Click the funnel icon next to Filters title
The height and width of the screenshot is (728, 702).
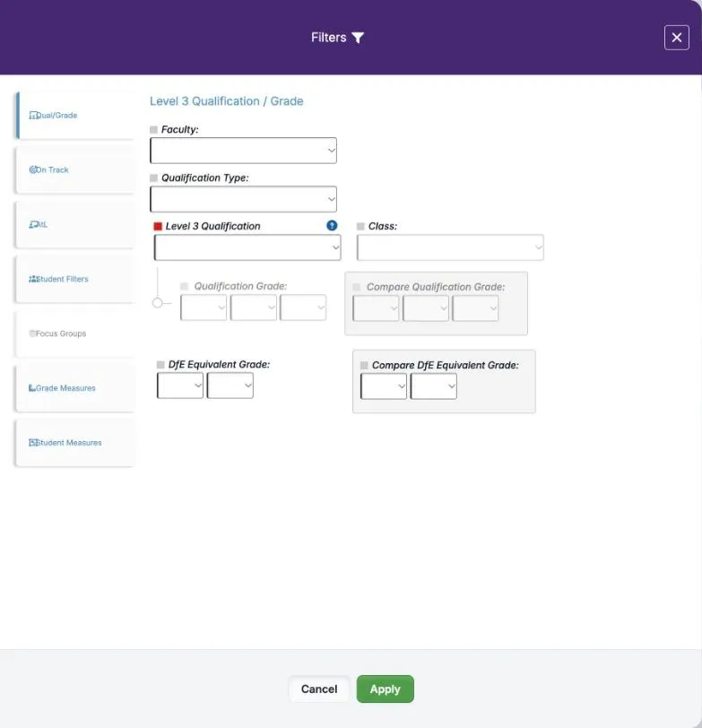pyautogui.click(x=358, y=38)
